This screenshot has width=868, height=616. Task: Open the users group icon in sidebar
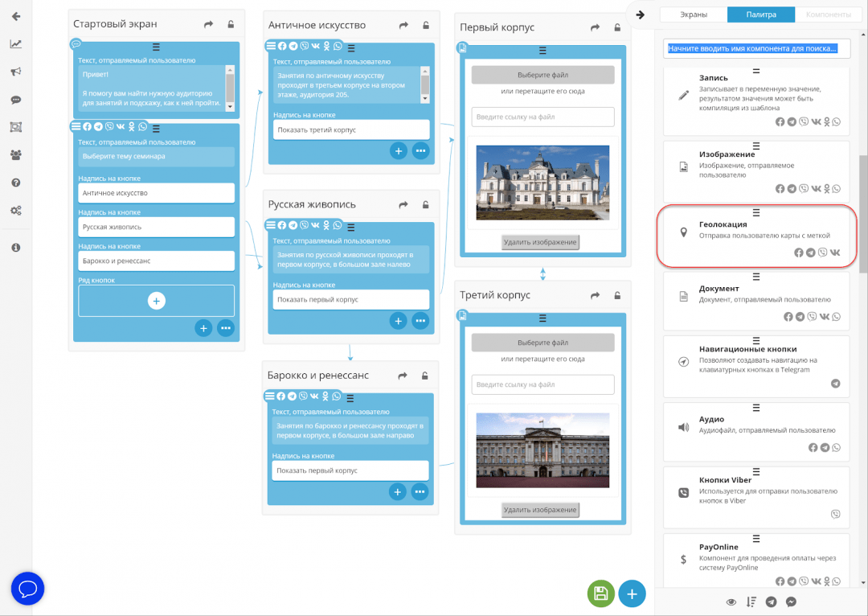pos(16,154)
